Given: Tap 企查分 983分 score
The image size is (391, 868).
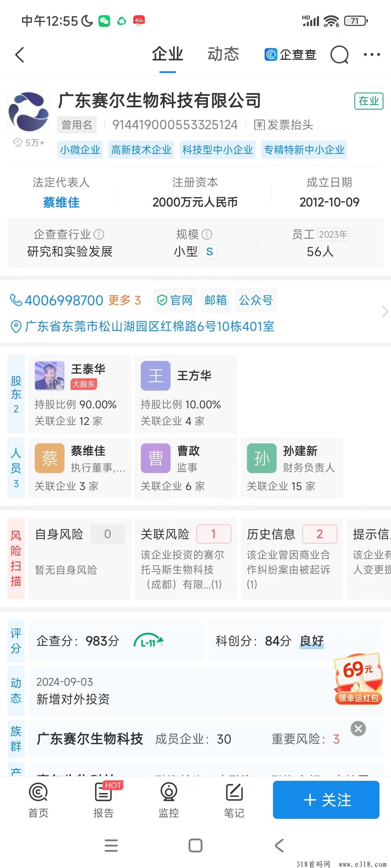Looking at the screenshot, I should click(x=78, y=641).
